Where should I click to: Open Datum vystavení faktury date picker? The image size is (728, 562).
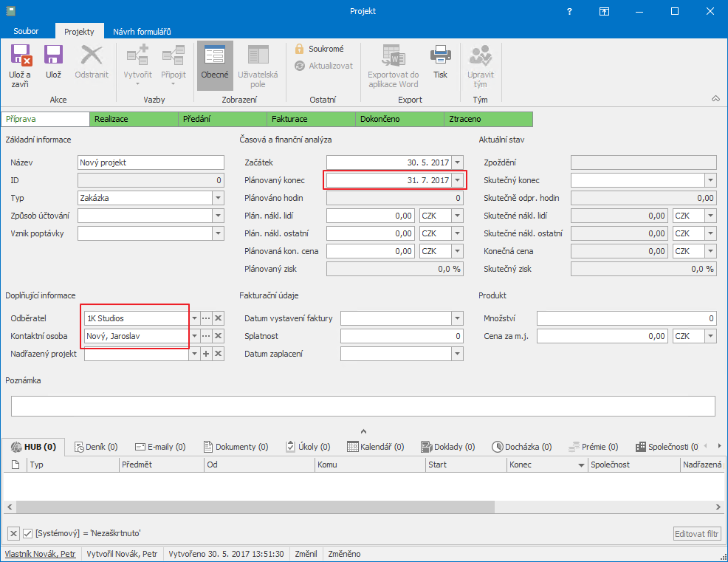tap(457, 318)
